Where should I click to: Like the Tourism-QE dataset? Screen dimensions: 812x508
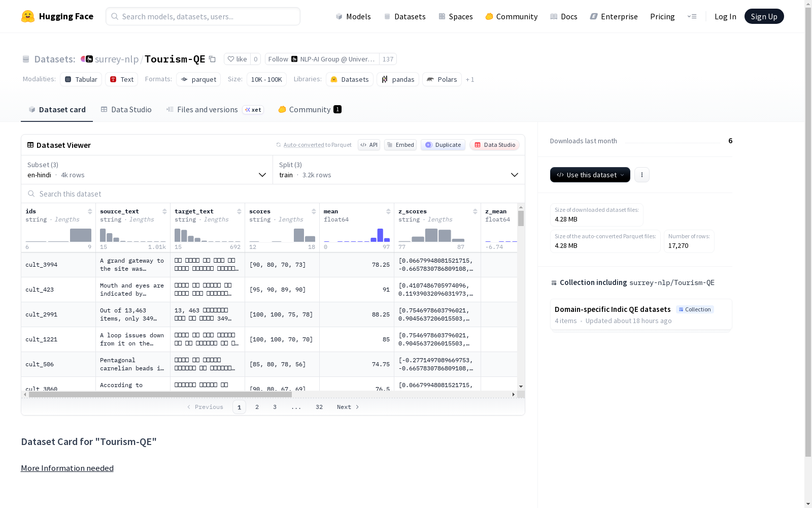[237, 59]
